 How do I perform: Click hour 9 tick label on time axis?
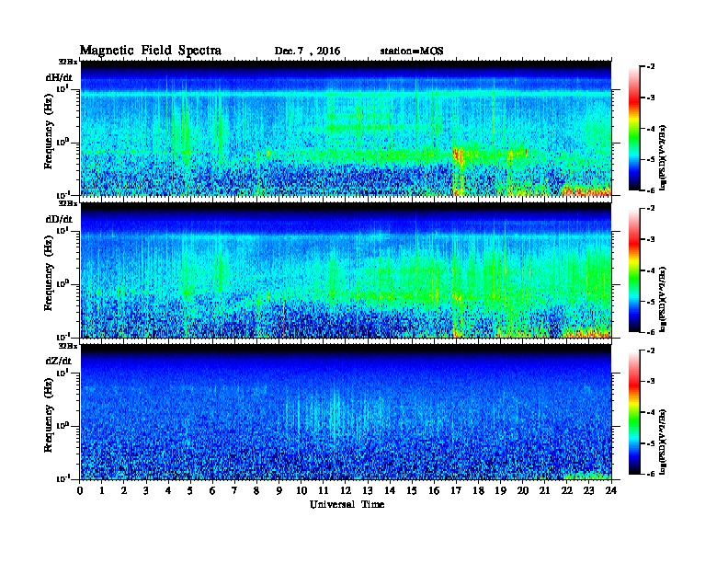pyautogui.click(x=279, y=491)
